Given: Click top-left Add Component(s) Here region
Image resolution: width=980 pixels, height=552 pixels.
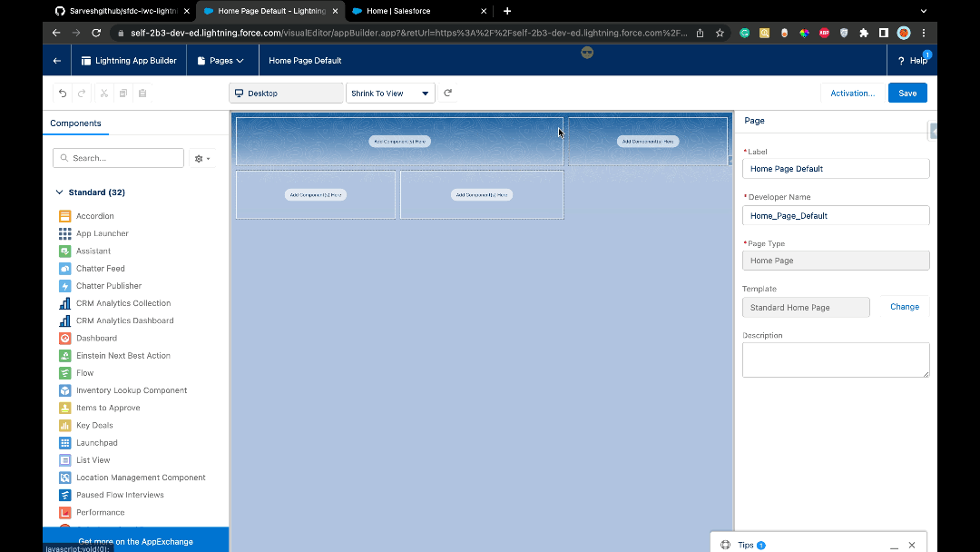Looking at the screenshot, I should pyautogui.click(x=399, y=142).
